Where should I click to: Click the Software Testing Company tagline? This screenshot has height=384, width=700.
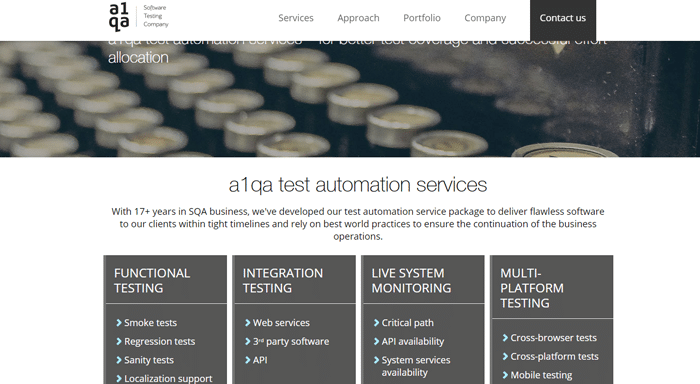pyautogui.click(x=155, y=16)
